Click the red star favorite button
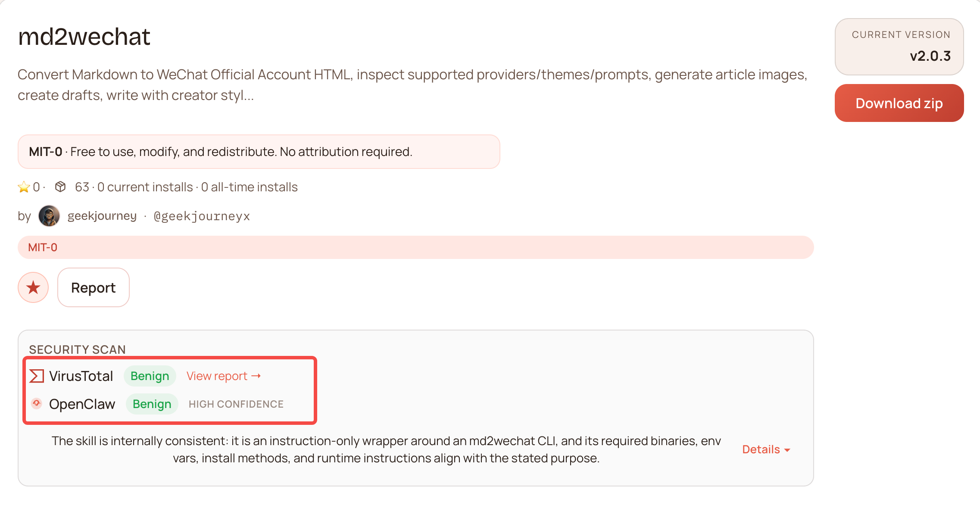 [33, 287]
